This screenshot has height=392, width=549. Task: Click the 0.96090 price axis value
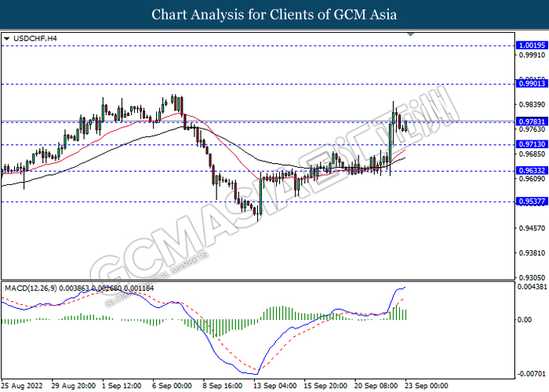532,179
